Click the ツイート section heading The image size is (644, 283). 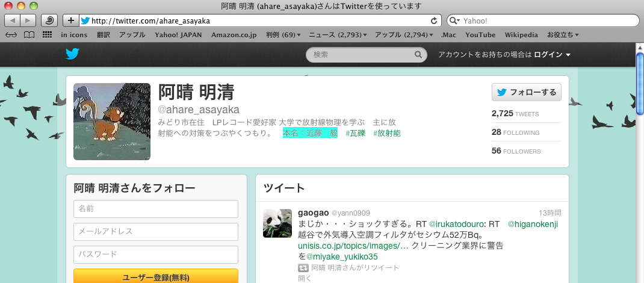click(x=284, y=188)
